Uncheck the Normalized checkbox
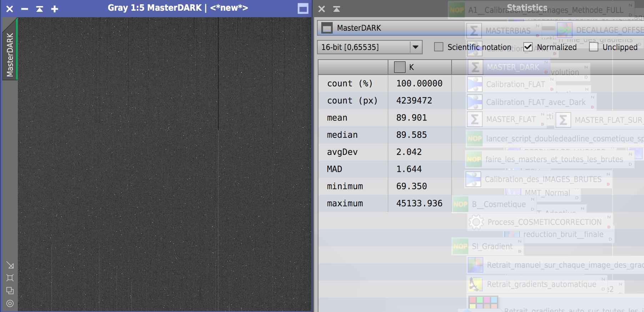 coord(528,47)
